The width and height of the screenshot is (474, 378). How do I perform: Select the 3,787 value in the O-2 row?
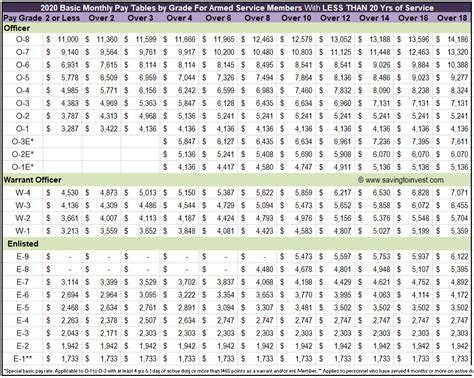pos(70,116)
